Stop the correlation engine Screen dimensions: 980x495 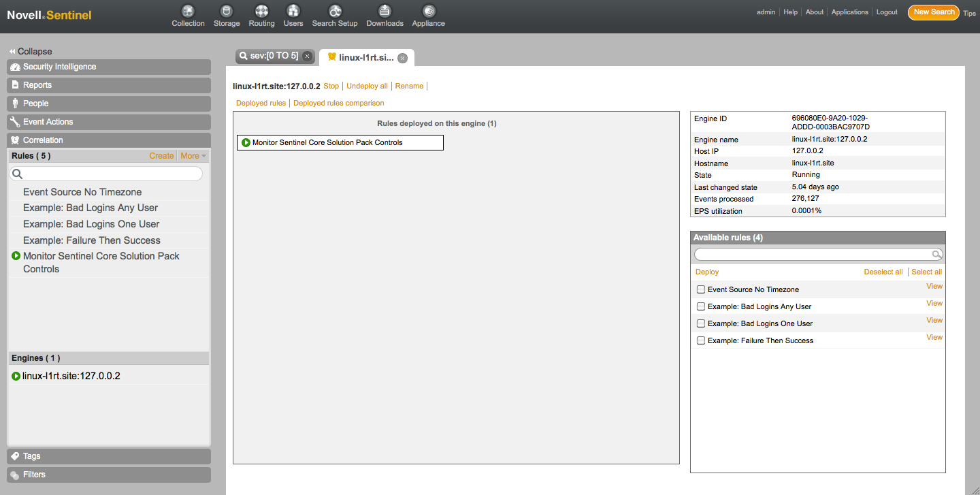pyautogui.click(x=331, y=86)
